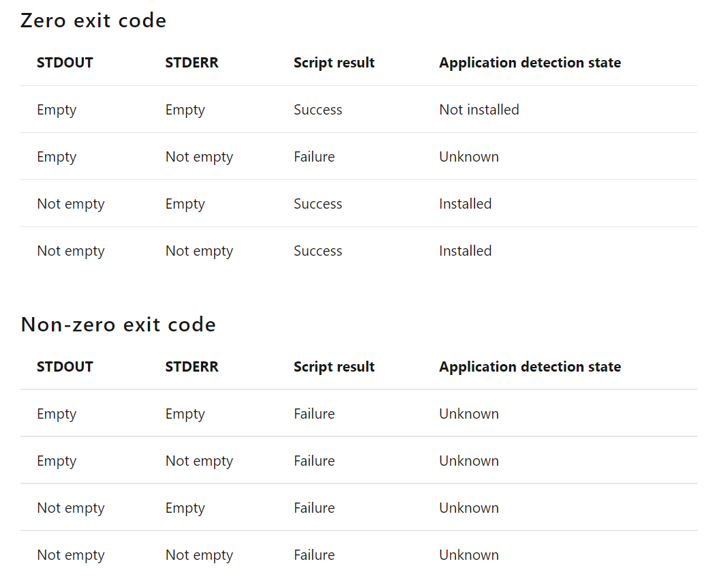Click Unknown in last row of Non-zero table
728x583 pixels.
(x=468, y=555)
